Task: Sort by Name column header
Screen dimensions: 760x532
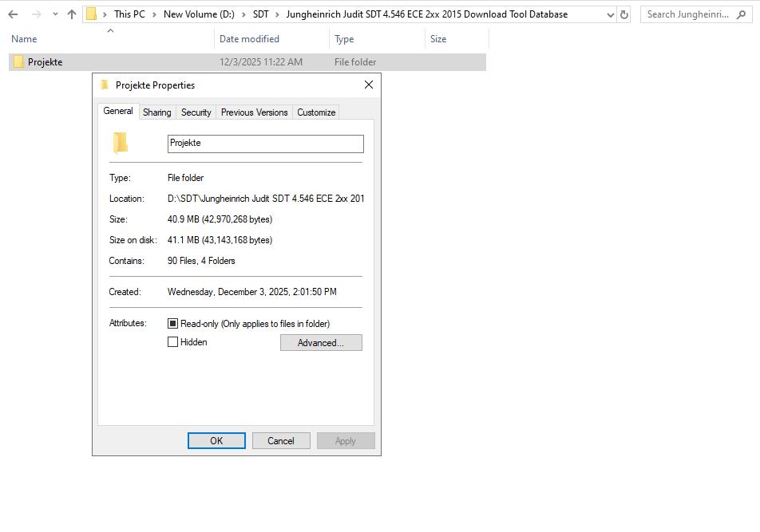Action: pos(24,39)
